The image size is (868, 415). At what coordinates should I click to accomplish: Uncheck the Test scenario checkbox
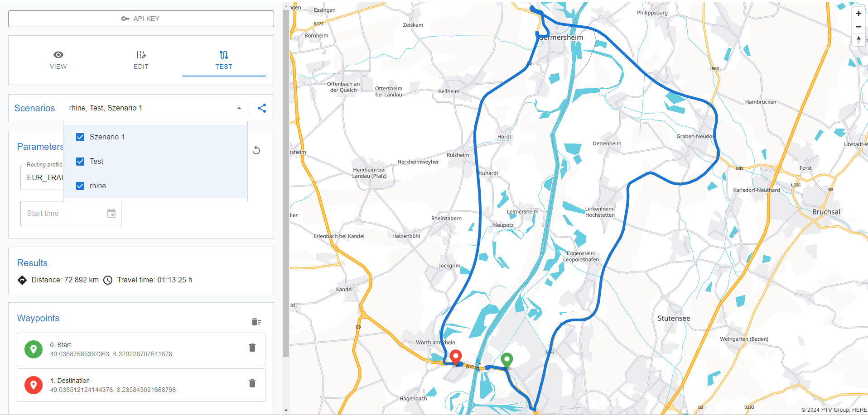80,162
